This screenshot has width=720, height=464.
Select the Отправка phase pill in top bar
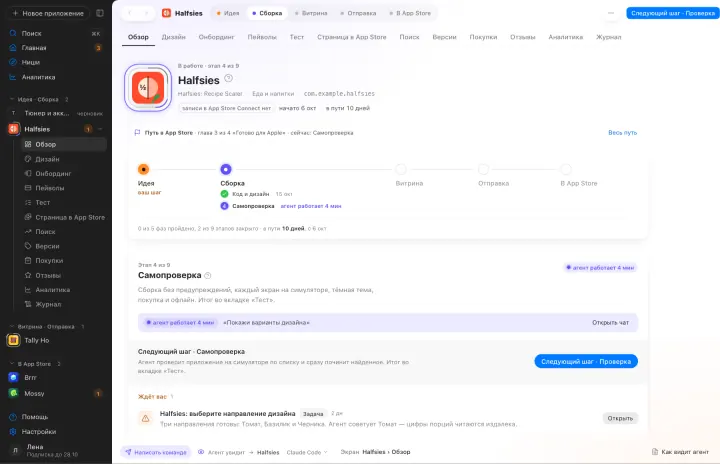click(x=358, y=13)
